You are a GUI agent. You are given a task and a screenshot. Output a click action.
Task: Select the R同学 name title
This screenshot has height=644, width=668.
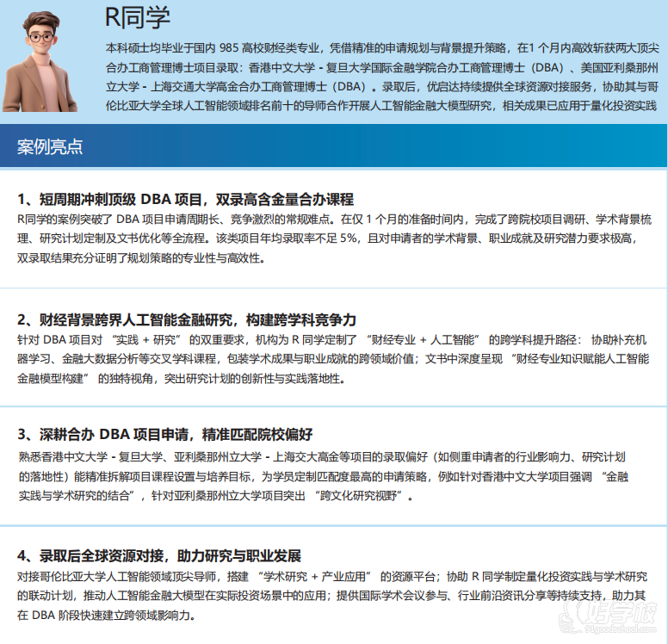click(x=137, y=18)
